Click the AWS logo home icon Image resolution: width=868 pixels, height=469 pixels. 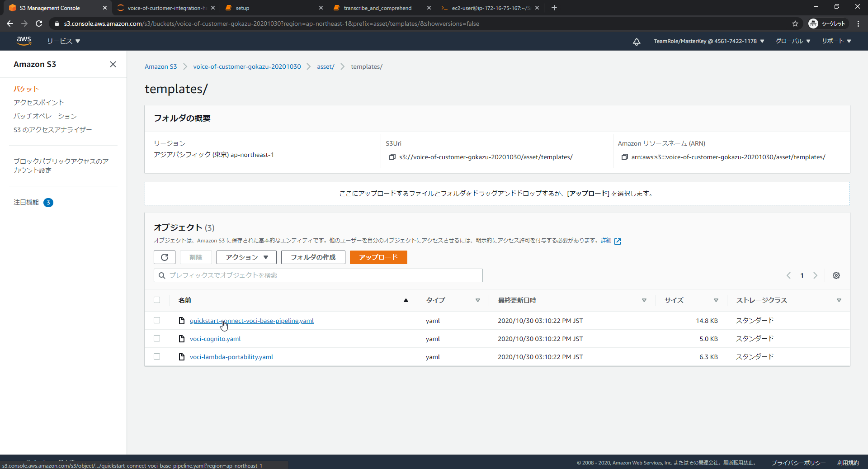pyautogui.click(x=24, y=41)
